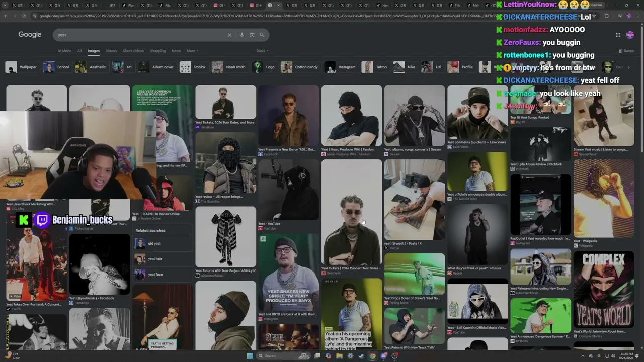Filter images by the Art chip
The image size is (644, 362).
pos(123,67)
